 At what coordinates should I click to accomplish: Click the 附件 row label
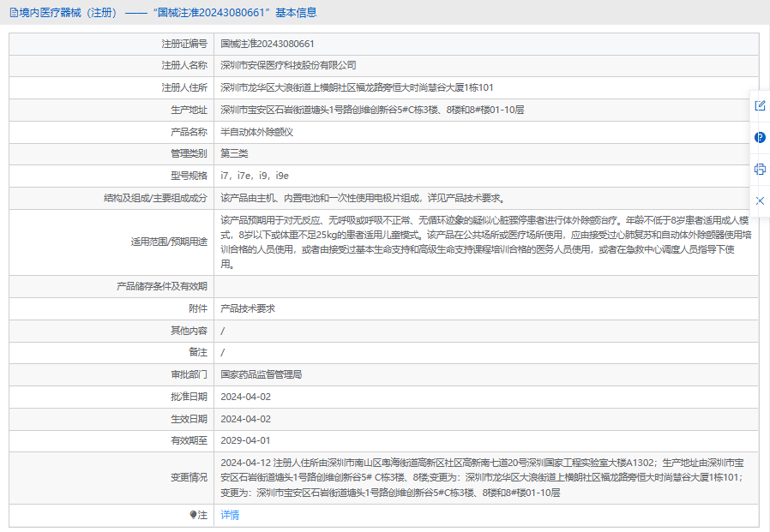tap(198, 308)
